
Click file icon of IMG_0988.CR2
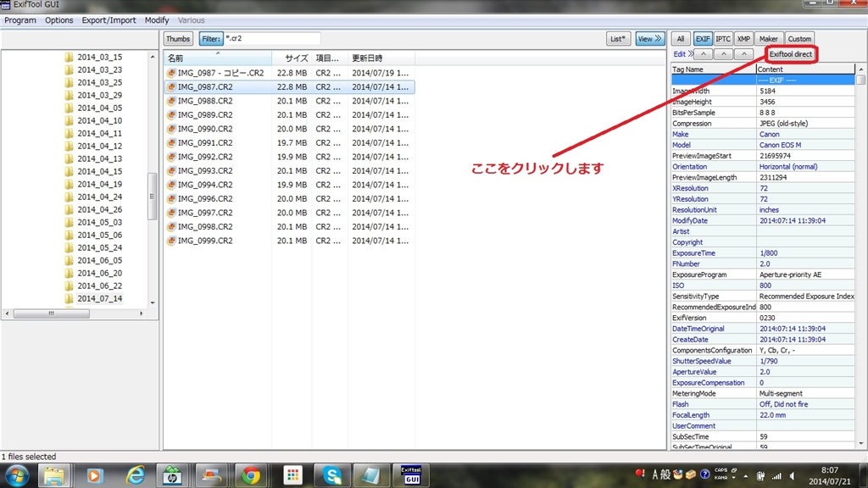click(x=171, y=101)
